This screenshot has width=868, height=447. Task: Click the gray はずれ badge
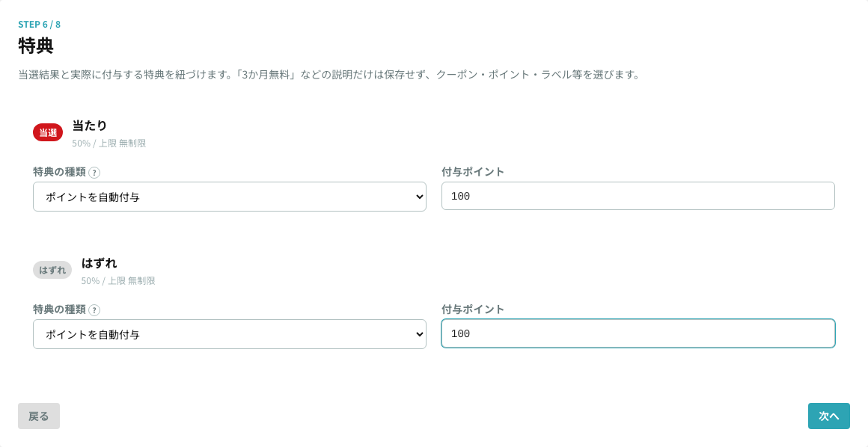click(x=52, y=270)
